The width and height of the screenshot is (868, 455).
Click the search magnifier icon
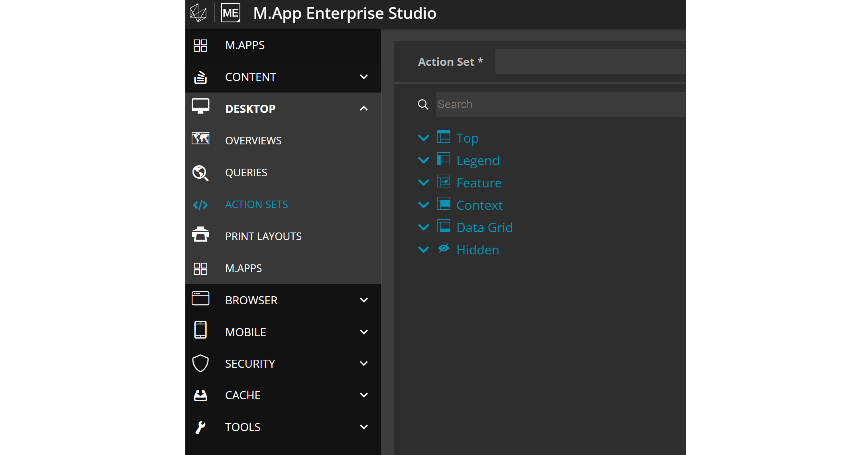coord(423,104)
